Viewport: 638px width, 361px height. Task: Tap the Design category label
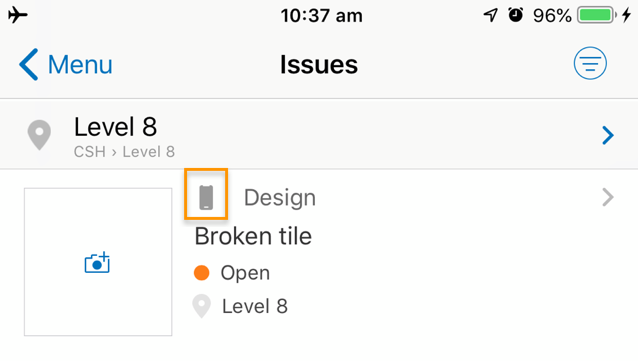click(x=280, y=198)
